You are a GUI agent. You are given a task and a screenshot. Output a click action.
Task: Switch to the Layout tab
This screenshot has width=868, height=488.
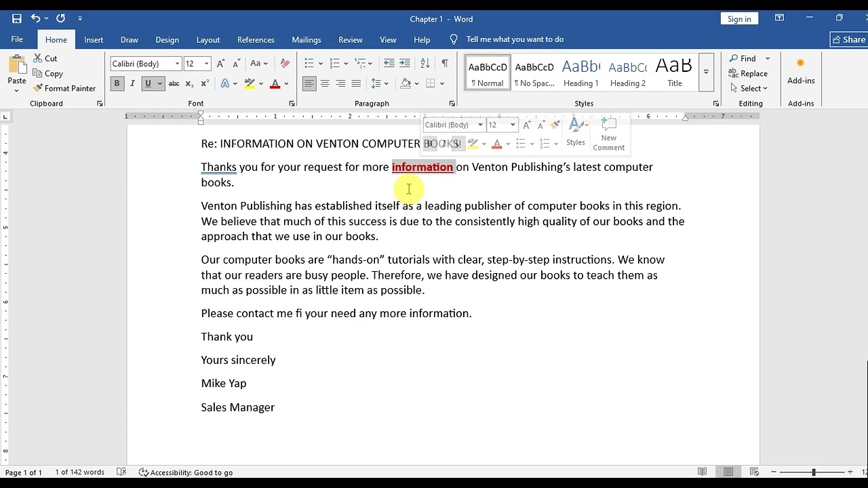click(208, 39)
